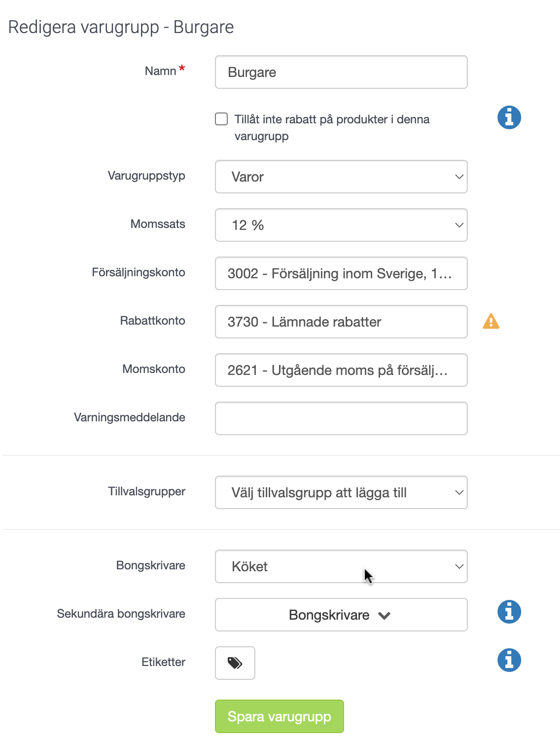
Task: Click the Momskonto field with account 2621
Action: tap(341, 370)
